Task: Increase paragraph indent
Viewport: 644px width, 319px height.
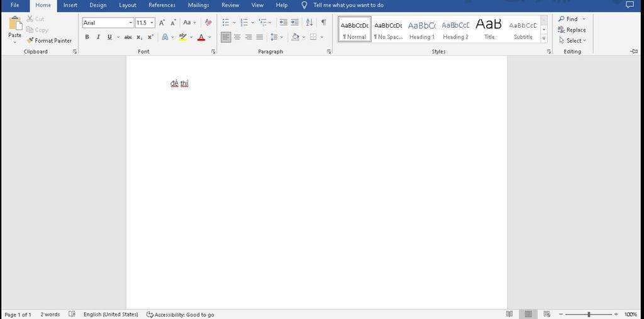Action: coord(295,23)
